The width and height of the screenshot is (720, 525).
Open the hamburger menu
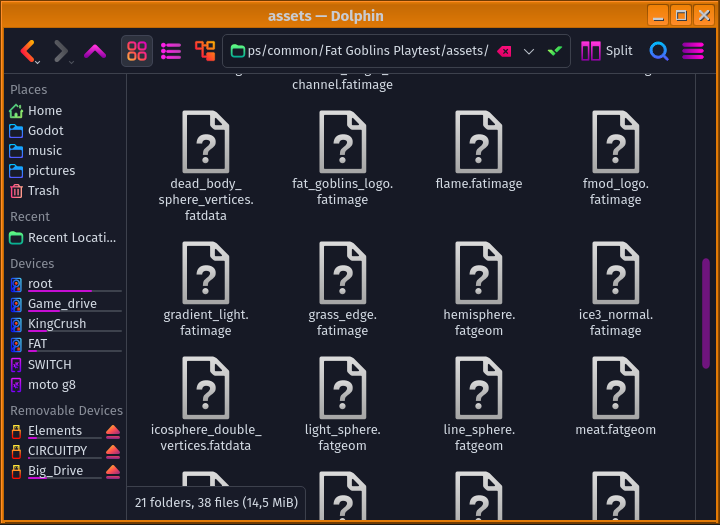pos(693,51)
